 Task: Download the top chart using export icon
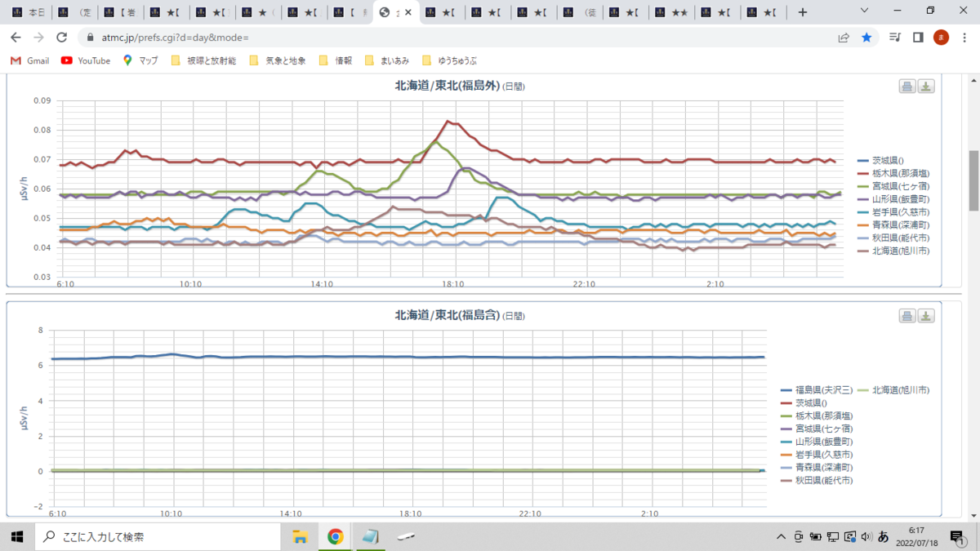925,87
